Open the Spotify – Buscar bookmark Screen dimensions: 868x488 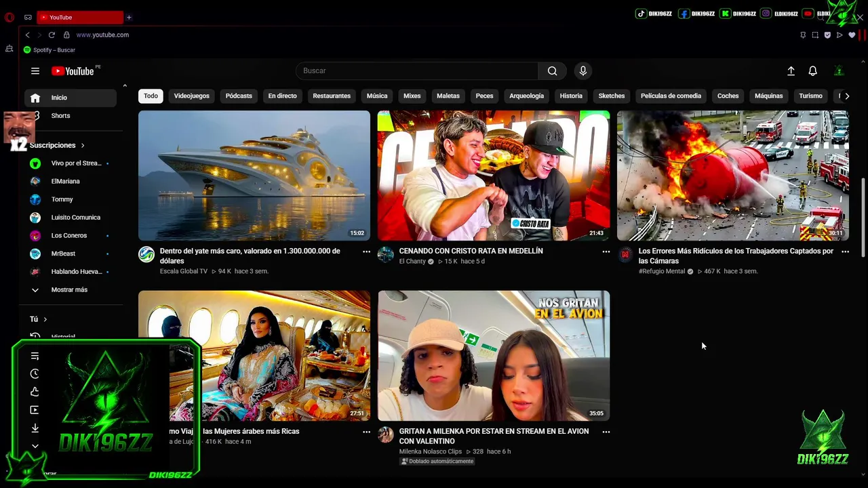coord(50,50)
